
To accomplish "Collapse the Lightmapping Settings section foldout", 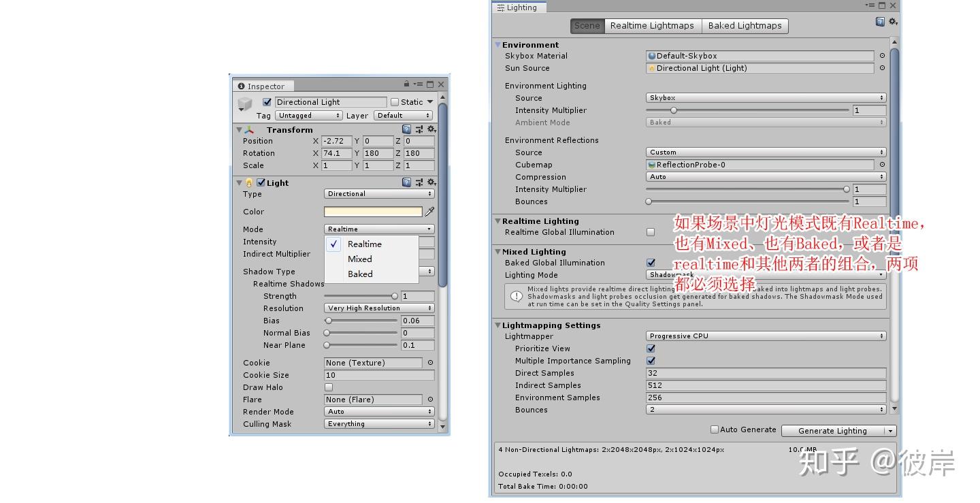I will tap(498, 325).
